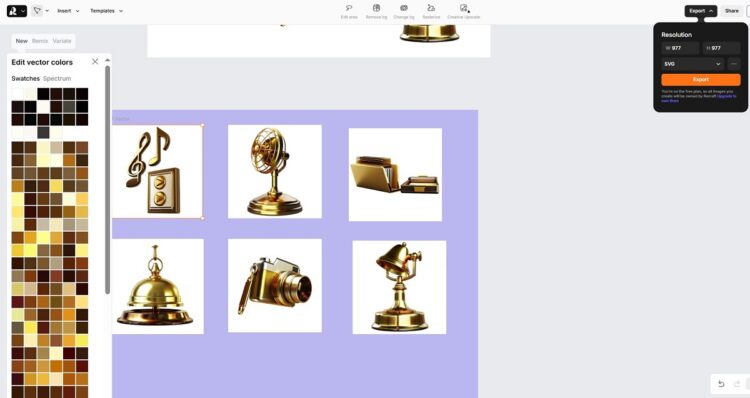Pick the first white swatch in top row
Image resolution: width=750 pixels, height=398 pixels.
[x=18, y=94]
